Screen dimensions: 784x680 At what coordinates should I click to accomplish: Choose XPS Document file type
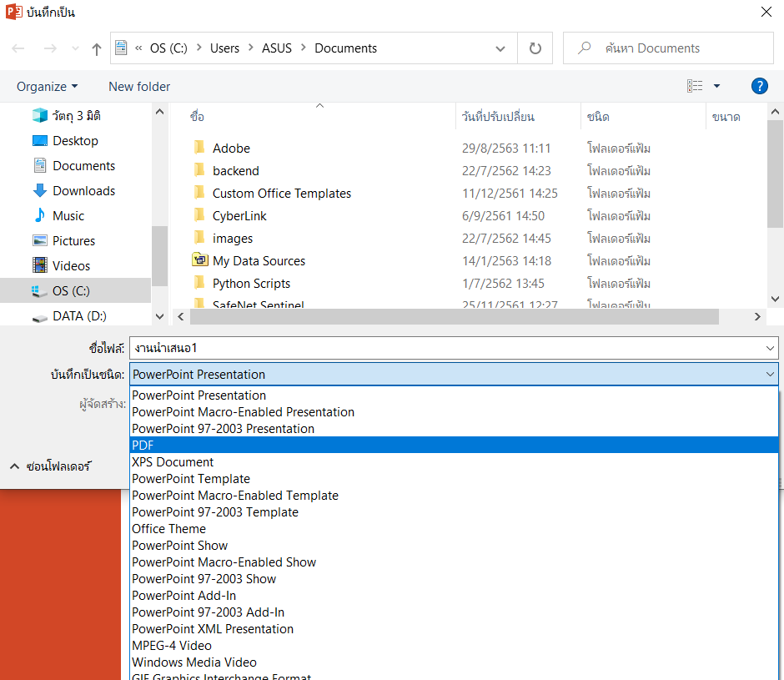click(454, 462)
